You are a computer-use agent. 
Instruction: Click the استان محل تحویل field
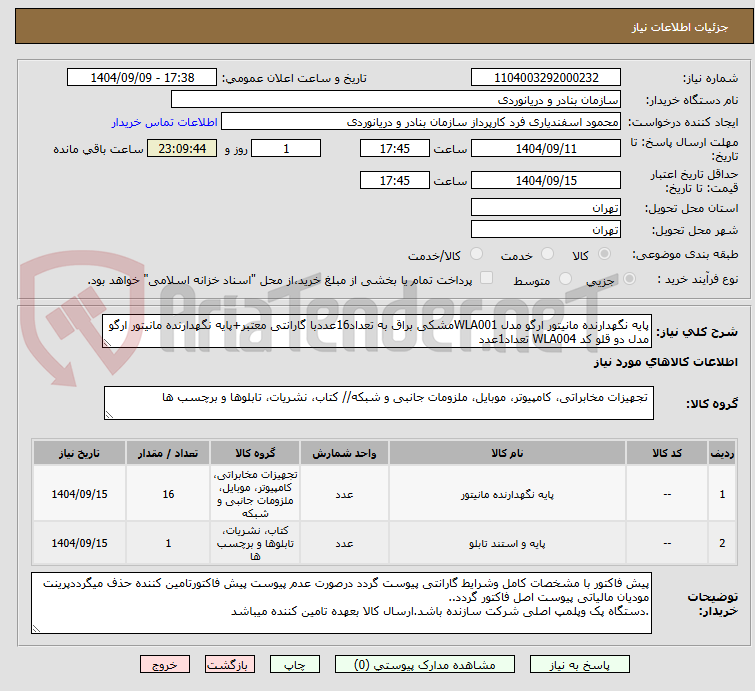(x=546, y=208)
